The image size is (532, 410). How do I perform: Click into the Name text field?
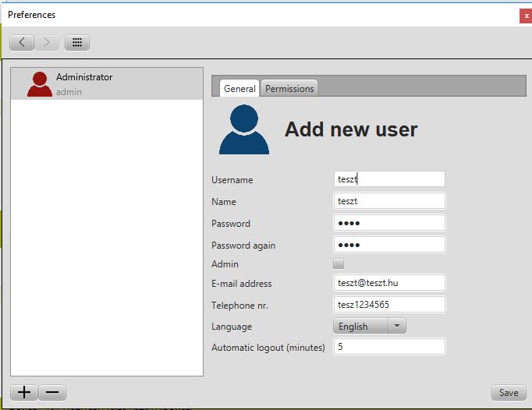tap(389, 201)
